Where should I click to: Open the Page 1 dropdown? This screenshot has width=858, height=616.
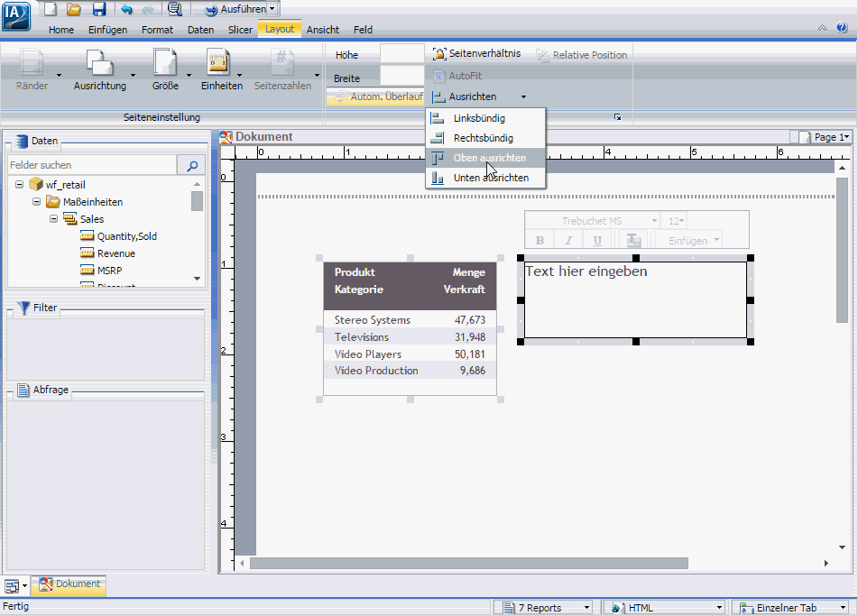click(x=826, y=137)
